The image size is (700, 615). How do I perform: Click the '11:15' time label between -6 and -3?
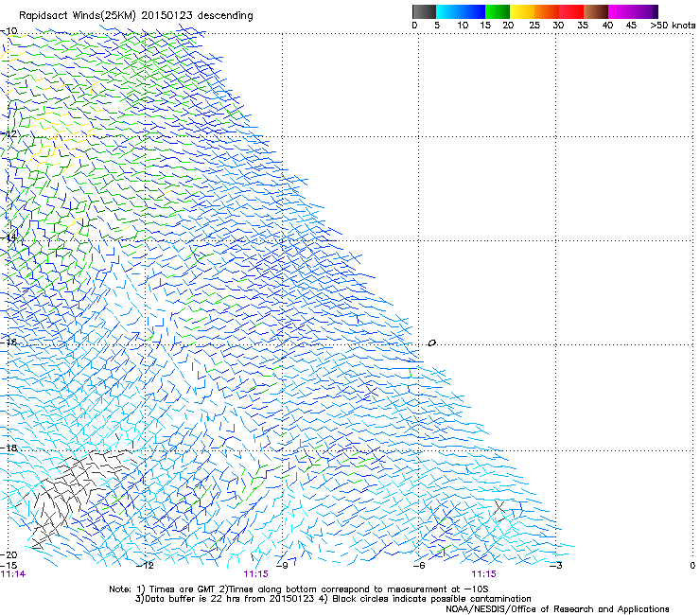click(484, 574)
